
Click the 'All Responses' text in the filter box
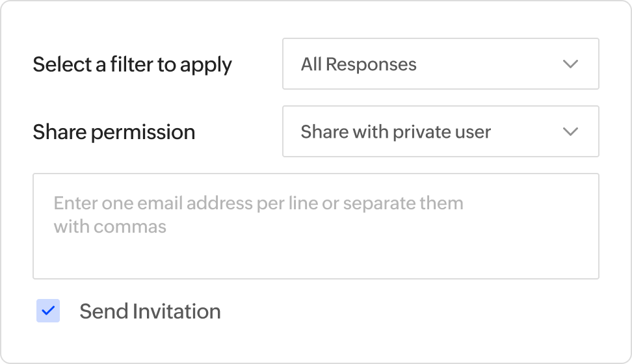(x=358, y=64)
